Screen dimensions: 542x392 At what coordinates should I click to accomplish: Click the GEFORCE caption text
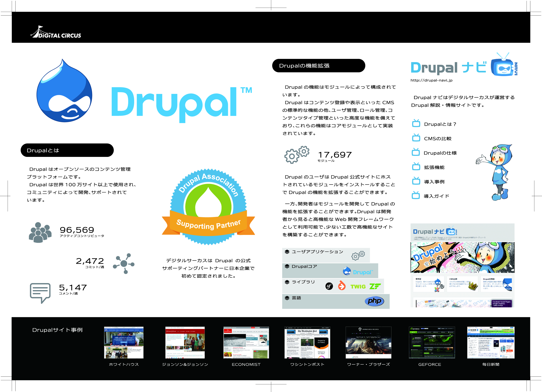coord(430,364)
